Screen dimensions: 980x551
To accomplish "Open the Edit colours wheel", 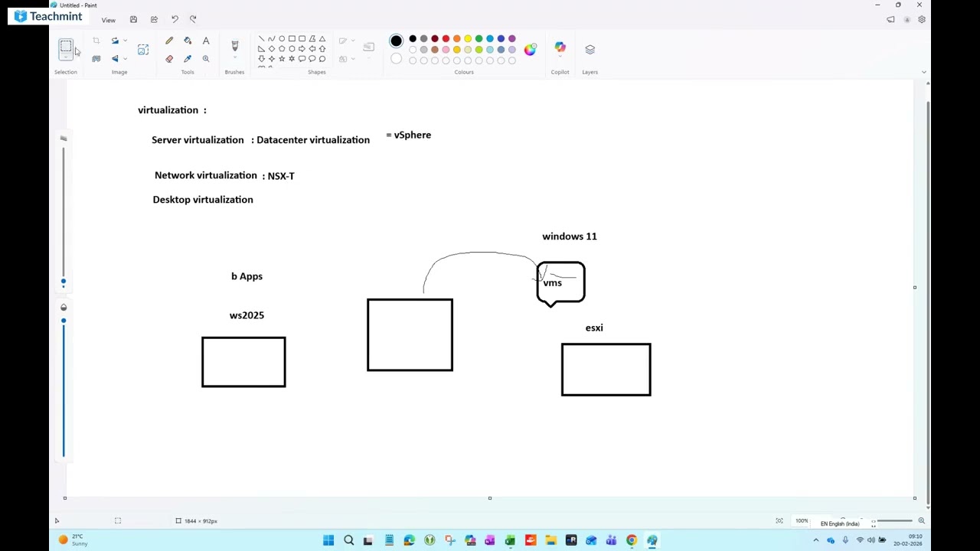I will coord(531,50).
